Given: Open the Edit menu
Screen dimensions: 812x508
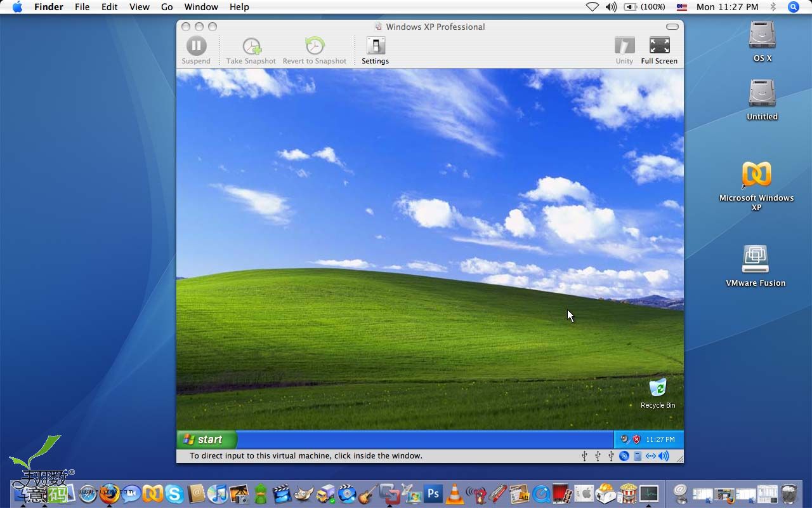Looking at the screenshot, I should [110, 7].
